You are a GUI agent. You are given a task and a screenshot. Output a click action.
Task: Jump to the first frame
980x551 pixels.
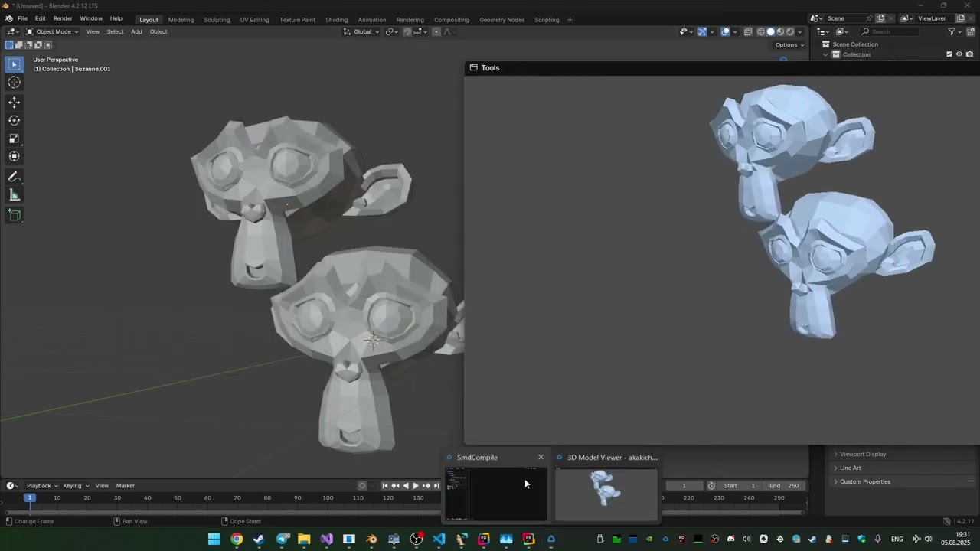[x=385, y=485]
